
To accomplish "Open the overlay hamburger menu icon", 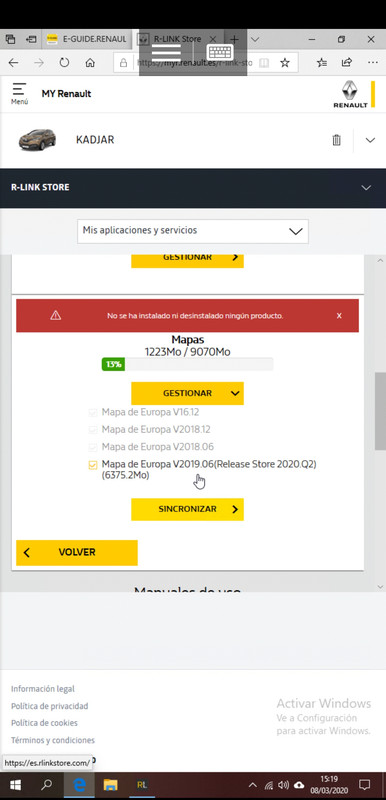I will pos(166,52).
